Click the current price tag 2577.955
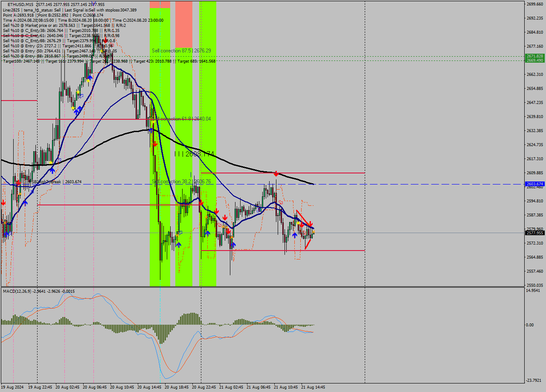Screen dimensions: 546x392 click(534, 233)
